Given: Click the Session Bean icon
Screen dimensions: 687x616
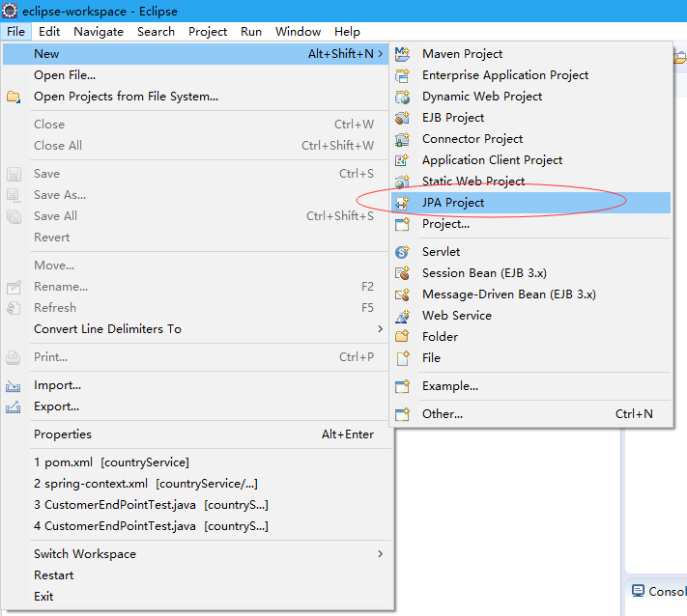Looking at the screenshot, I should [402, 273].
